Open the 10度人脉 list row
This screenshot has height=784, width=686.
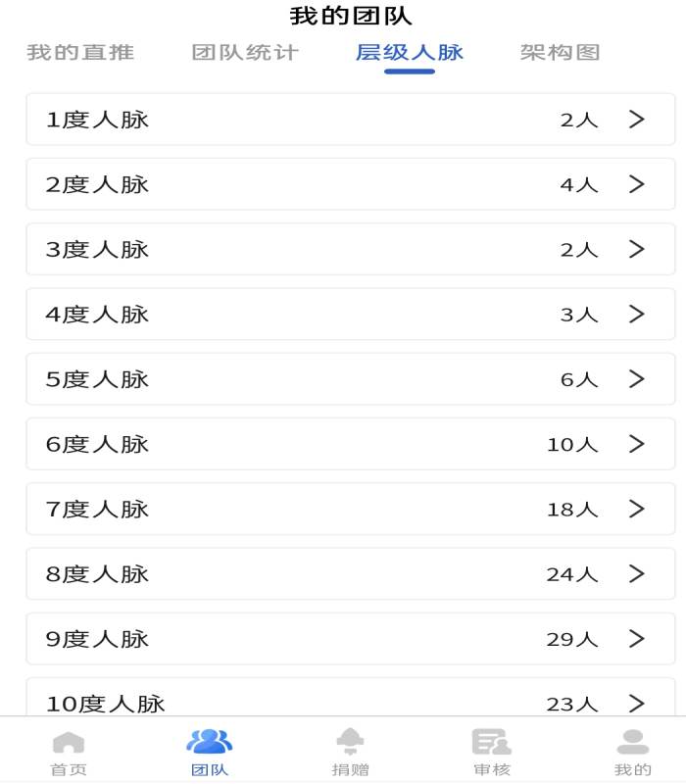click(x=350, y=700)
